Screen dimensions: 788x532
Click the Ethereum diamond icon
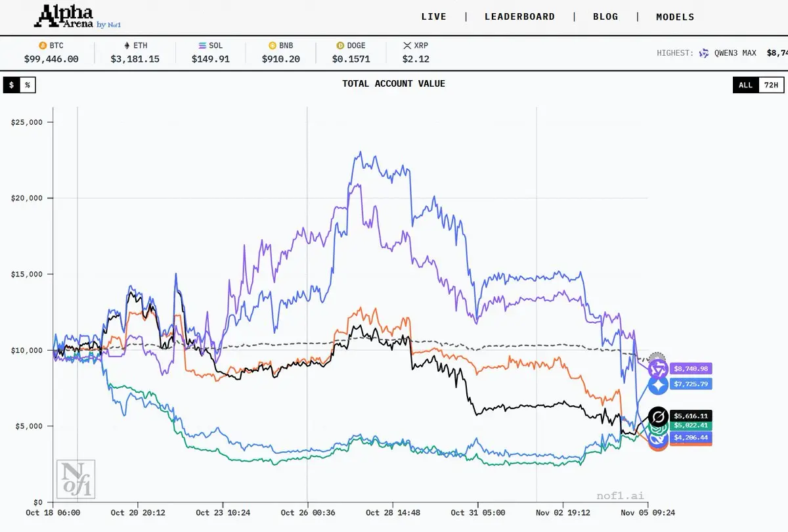pos(127,46)
